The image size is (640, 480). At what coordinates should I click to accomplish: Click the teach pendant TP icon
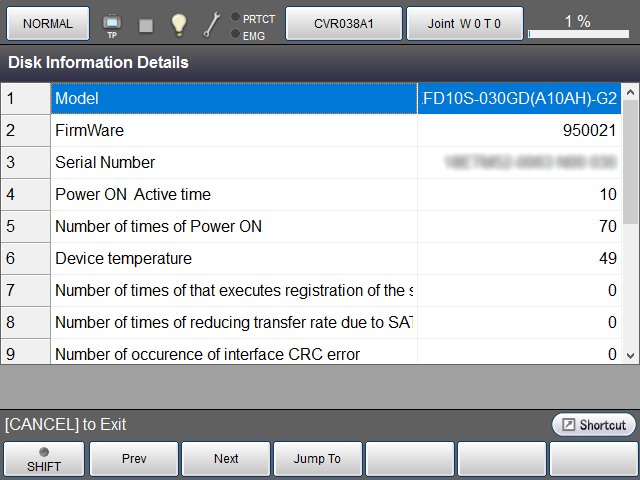[x=111, y=22]
